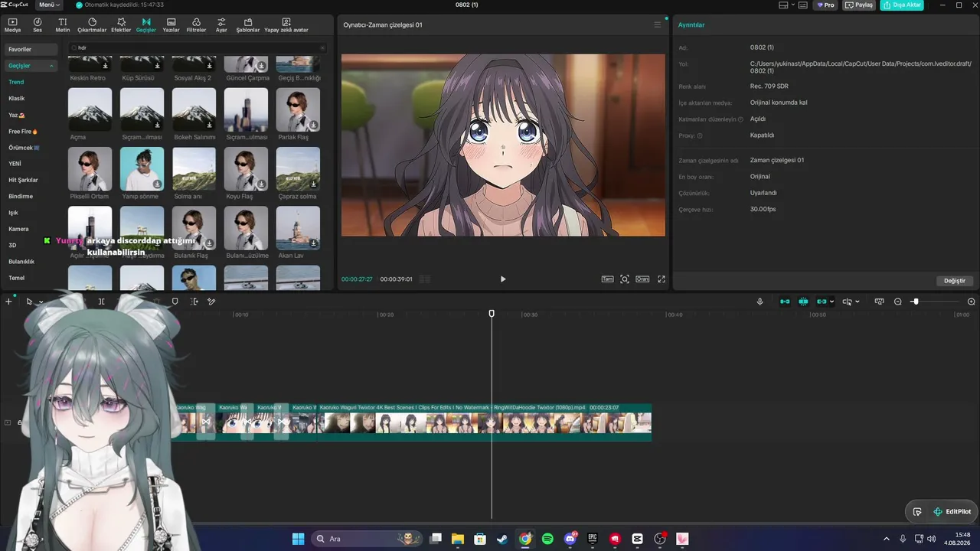Click the shortcuts keyboard icon in title bar
The image size is (980, 551).
pos(804,5)
